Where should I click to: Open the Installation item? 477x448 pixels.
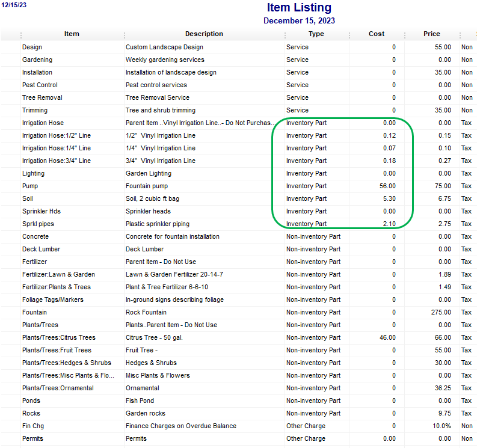point(37,72)
